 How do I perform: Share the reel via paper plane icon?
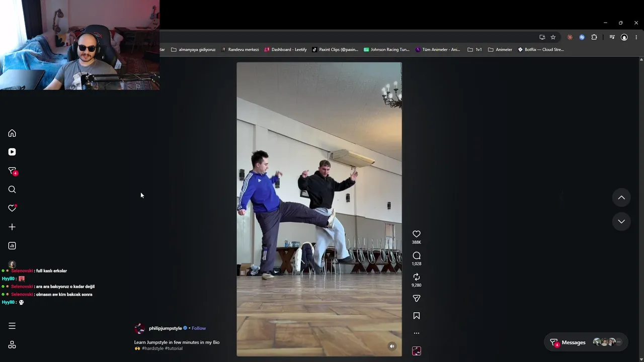[x=417, y=299]
